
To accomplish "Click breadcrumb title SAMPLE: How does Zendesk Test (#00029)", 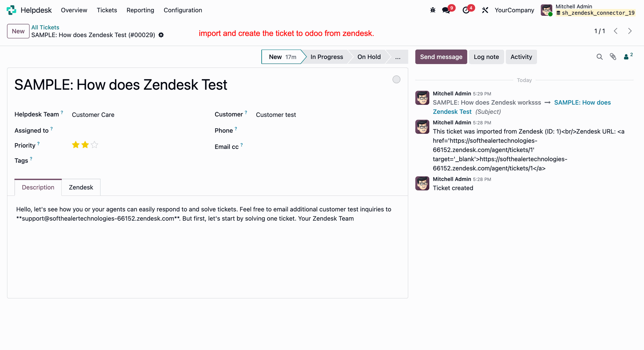I will (93, 35).
